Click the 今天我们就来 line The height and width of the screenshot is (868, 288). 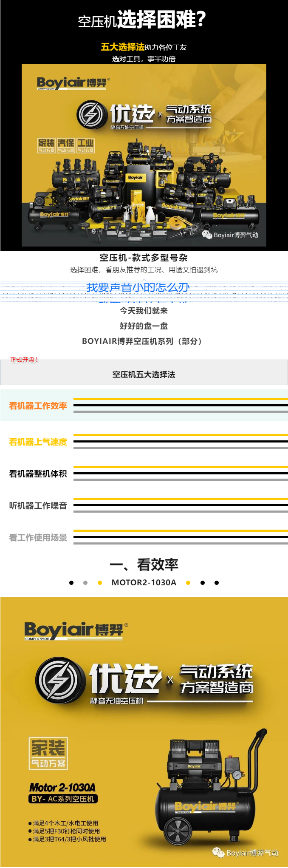pos(144,311)
